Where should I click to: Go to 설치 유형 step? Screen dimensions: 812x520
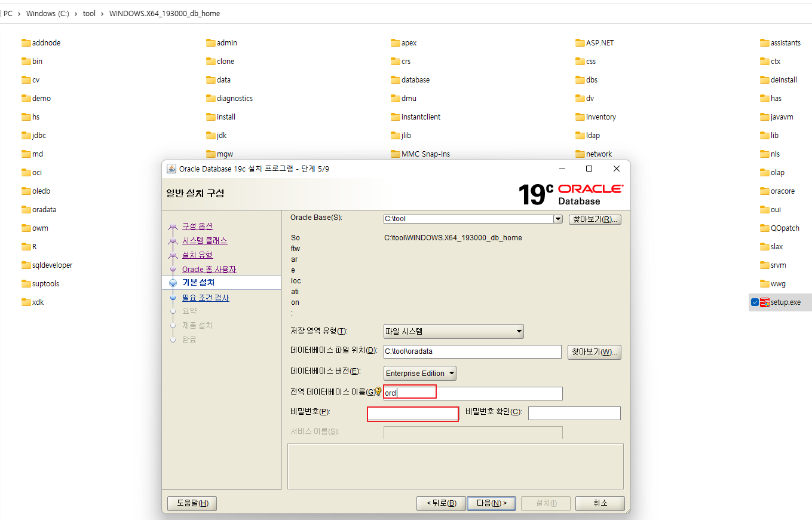pos(198,255)
